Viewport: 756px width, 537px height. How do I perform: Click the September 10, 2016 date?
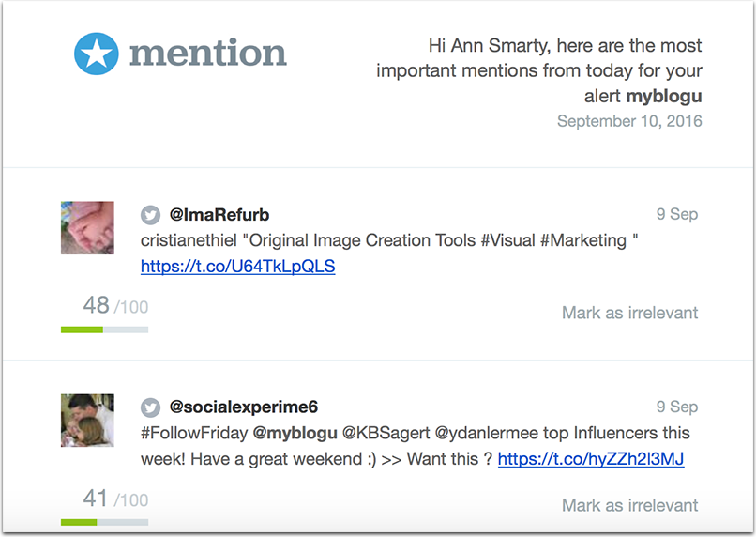tap(628, 121)
